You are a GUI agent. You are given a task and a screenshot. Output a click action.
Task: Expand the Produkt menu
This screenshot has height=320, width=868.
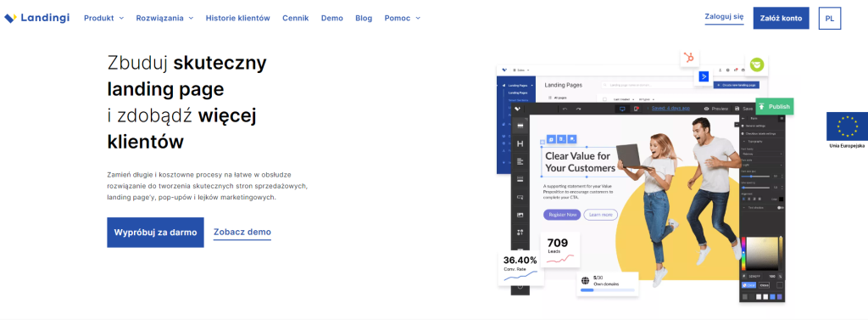click(104, 18)
